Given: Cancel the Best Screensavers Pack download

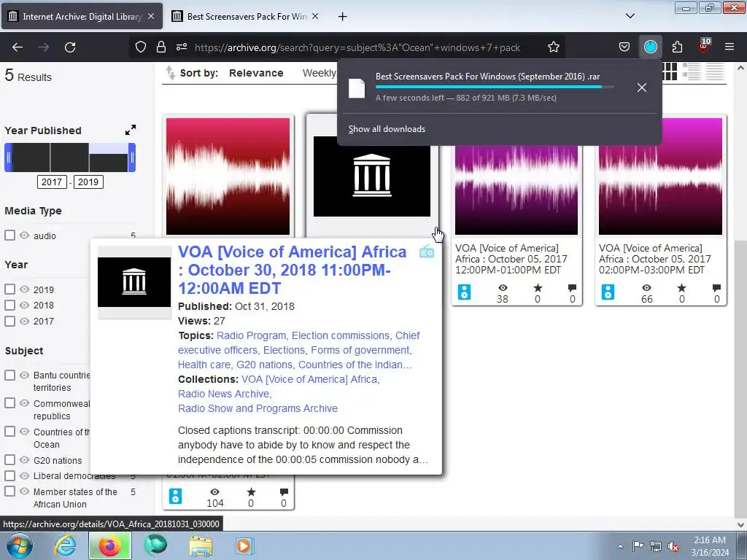Looking at the screenshot, I should (642, 87).
